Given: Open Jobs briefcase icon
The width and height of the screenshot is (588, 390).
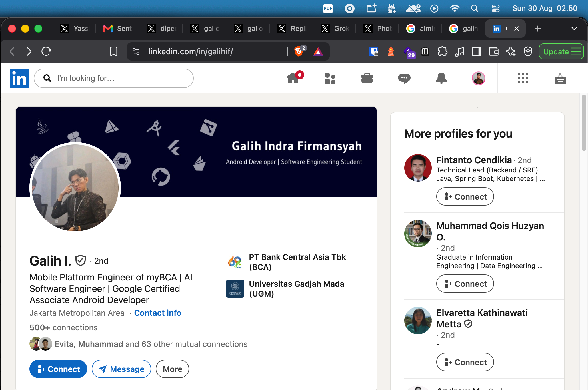Looking at the screenshot, I should pyautogui.click(x=367, y=78).
